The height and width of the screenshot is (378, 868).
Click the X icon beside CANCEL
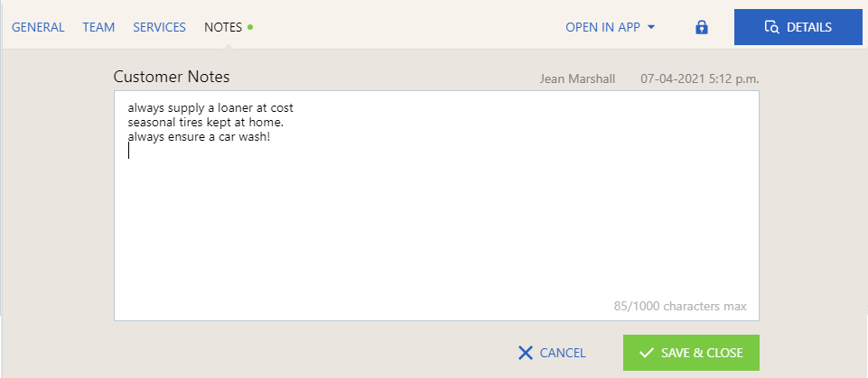(526, 353)
